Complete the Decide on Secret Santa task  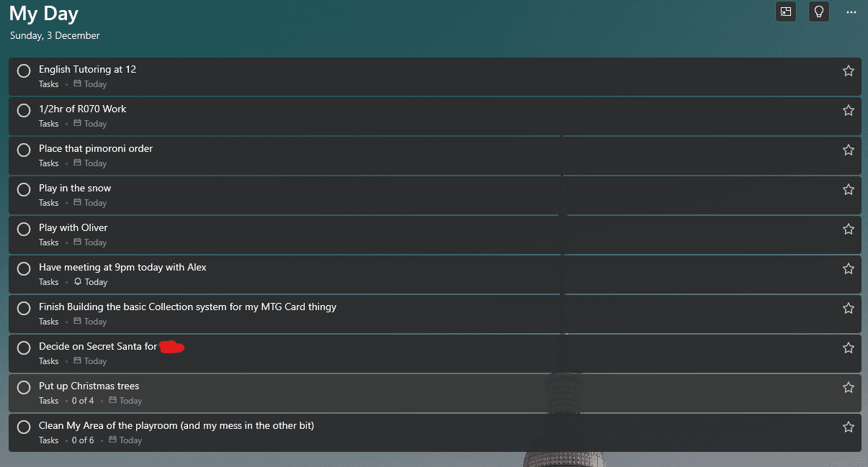[x=24, y=348]
